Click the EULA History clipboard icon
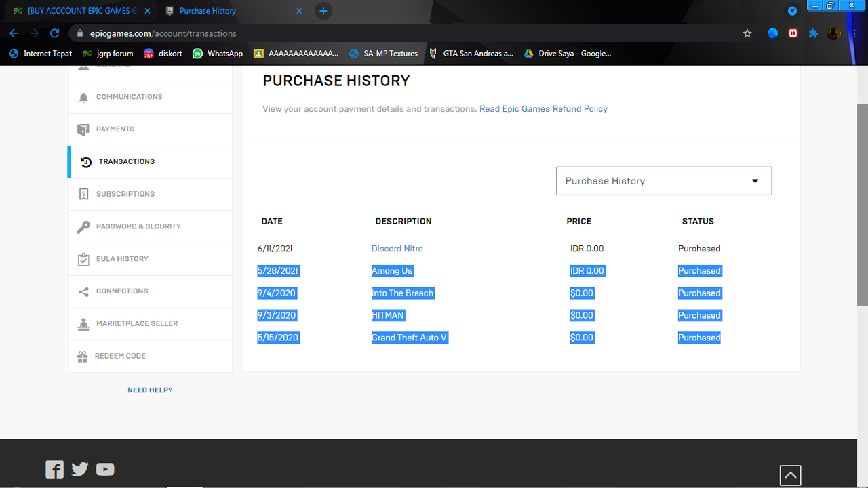Screen dimensions: 868x488 pyautogui.click(x=83, y=259)
